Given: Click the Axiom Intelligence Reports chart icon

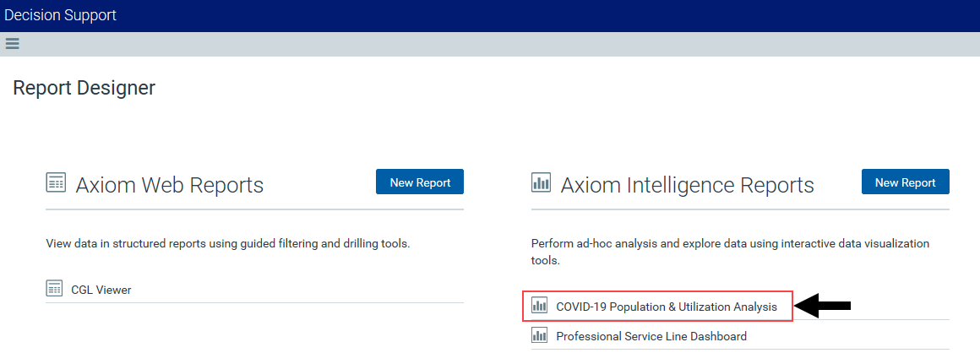Looking at the screenshot, I should pos(541,182).
